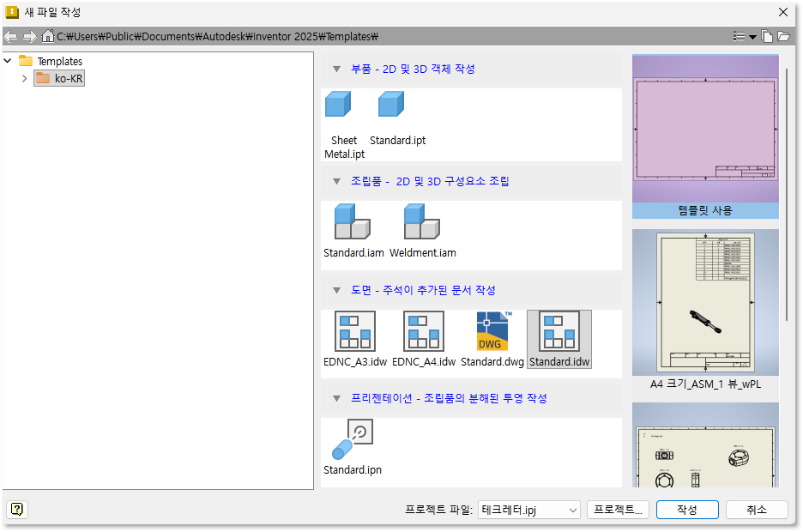Select the Standard.iam assembly template
The height and width of the screenshot is (532, 803).
click(x=352, y=221)
